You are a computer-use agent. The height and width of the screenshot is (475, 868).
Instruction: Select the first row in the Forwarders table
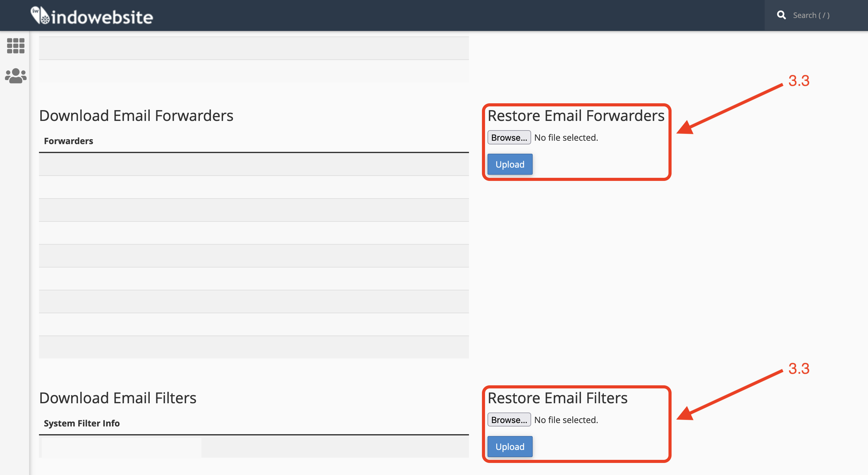pos(253,165)
